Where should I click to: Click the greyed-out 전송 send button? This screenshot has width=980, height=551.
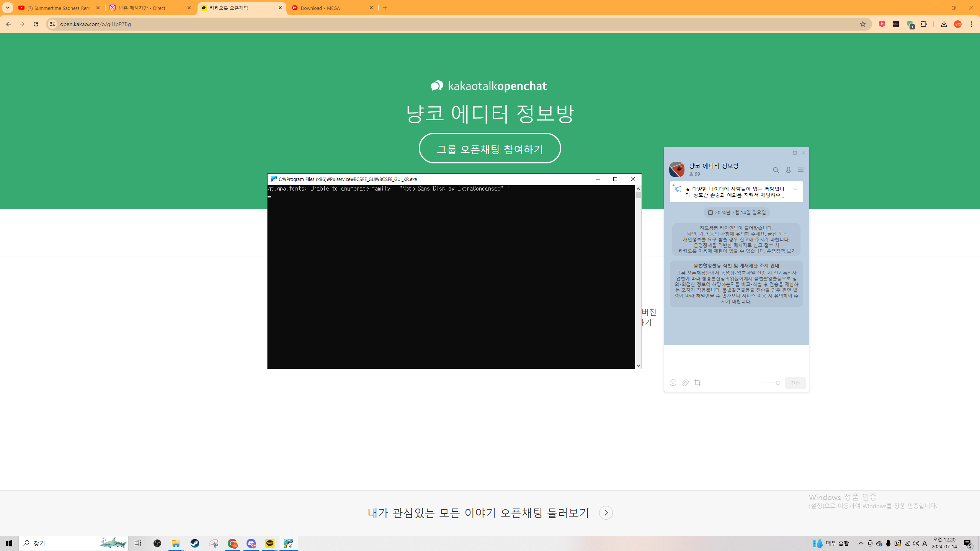pyautogui.click(x=795, y=383)
